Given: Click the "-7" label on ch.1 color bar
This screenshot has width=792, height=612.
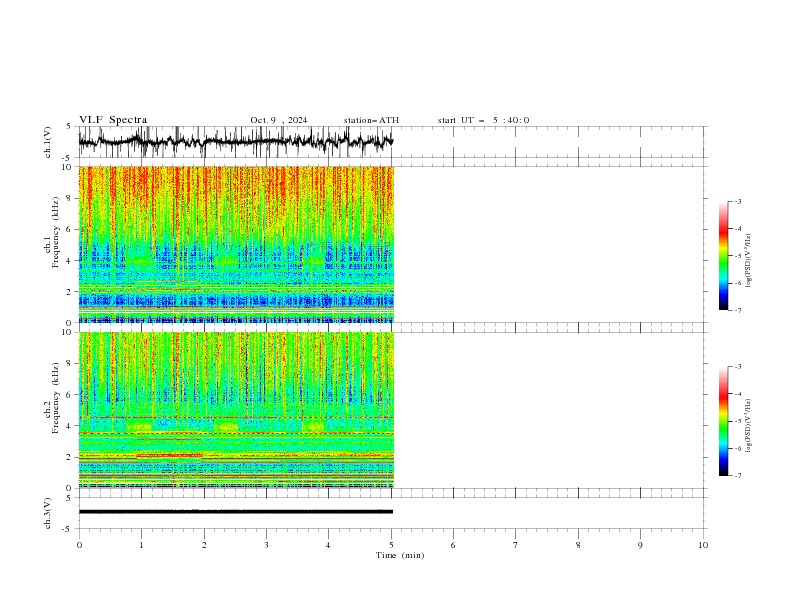Looking at the screenshot, I should [737, 310].
